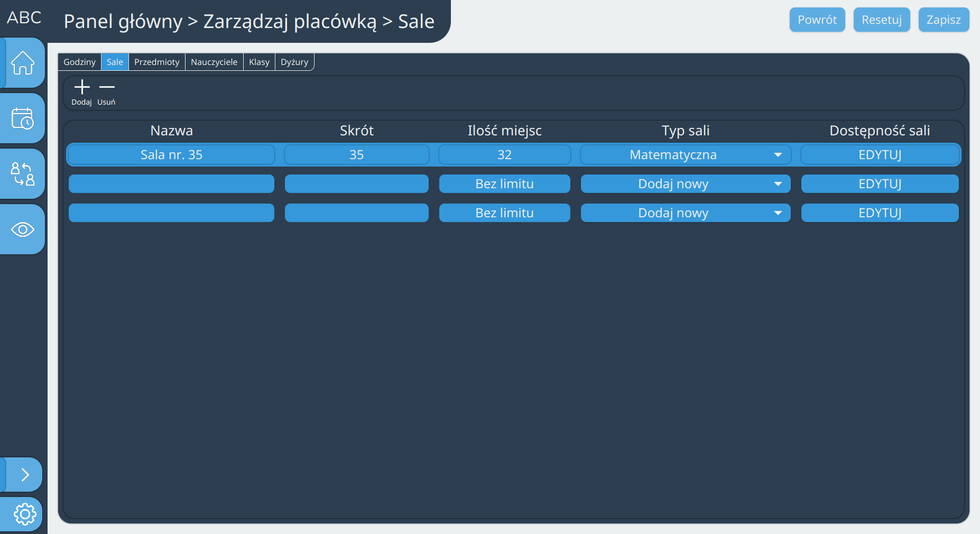Image resolution: width=980 pixels, height=534 pixels.
Task: Click the empty name field in second row
Action: coord(171,184)
